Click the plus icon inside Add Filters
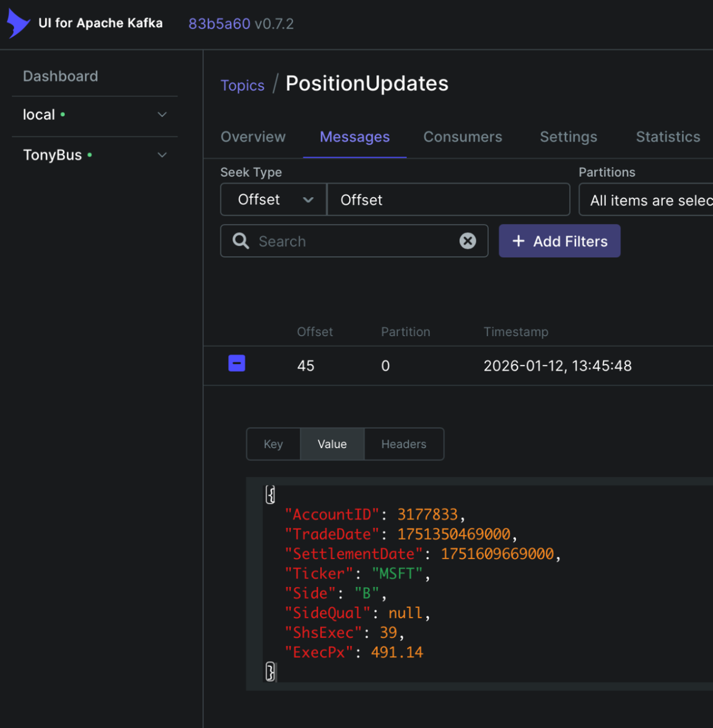Image resolution: width=713 pixels, height=728 pixels. coord(518,241)
